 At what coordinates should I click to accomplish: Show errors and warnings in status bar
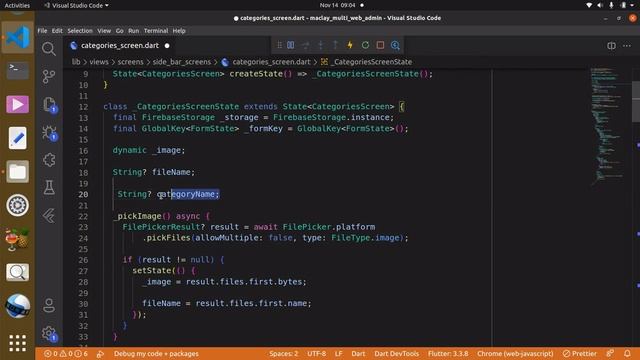[66, 353]
